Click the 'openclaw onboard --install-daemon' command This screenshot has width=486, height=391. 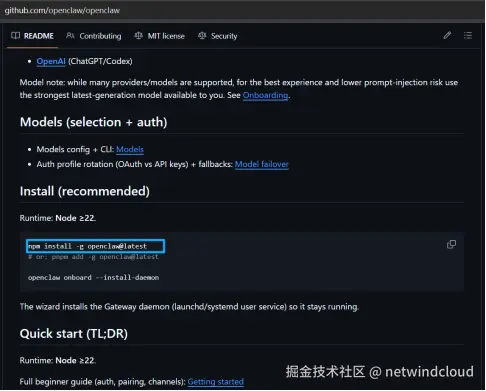tap(94, 278)
